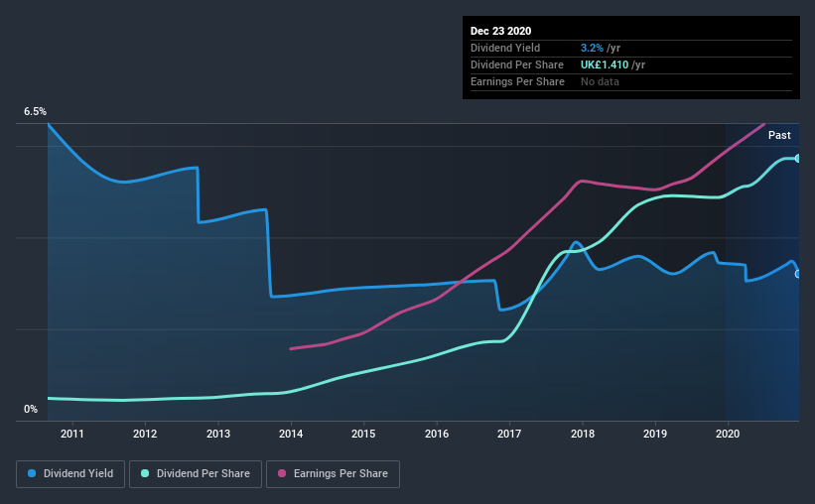Toggle the Dividend Yield legend button
Screen dimensions: 815x504
click(x=70, y=474)
